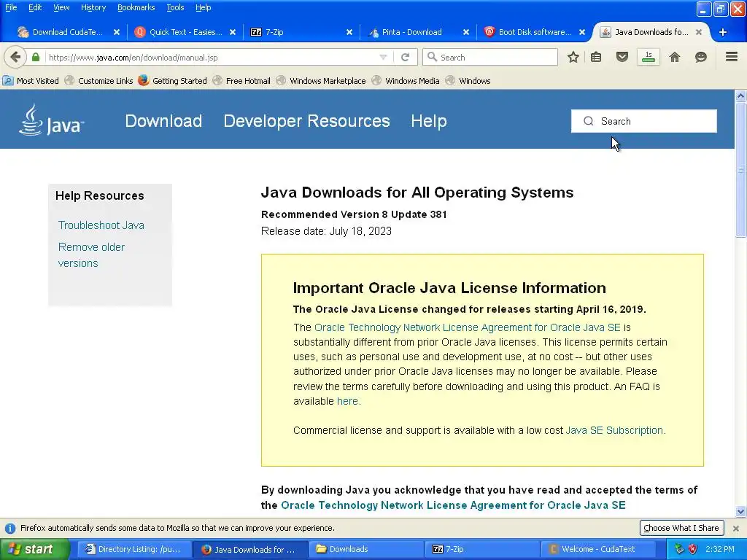
Task: Open the Free Hotmail bookmark
Action: click(242, 80)
